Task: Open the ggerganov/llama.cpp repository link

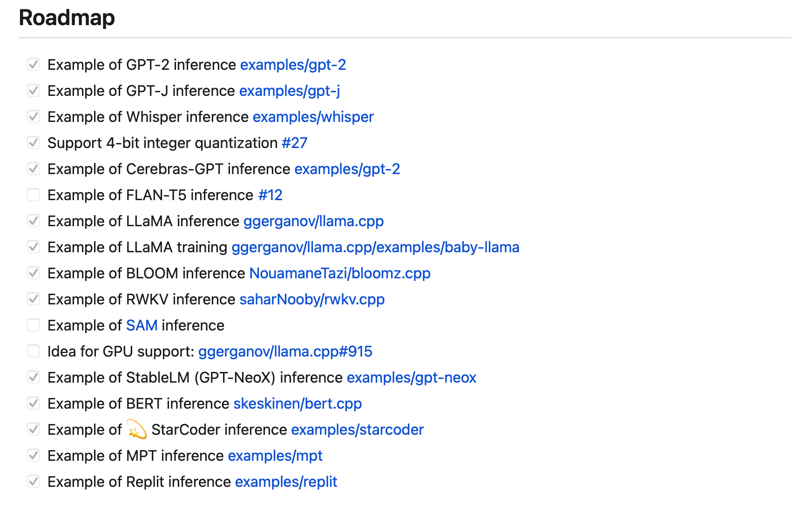Action: 313,221
